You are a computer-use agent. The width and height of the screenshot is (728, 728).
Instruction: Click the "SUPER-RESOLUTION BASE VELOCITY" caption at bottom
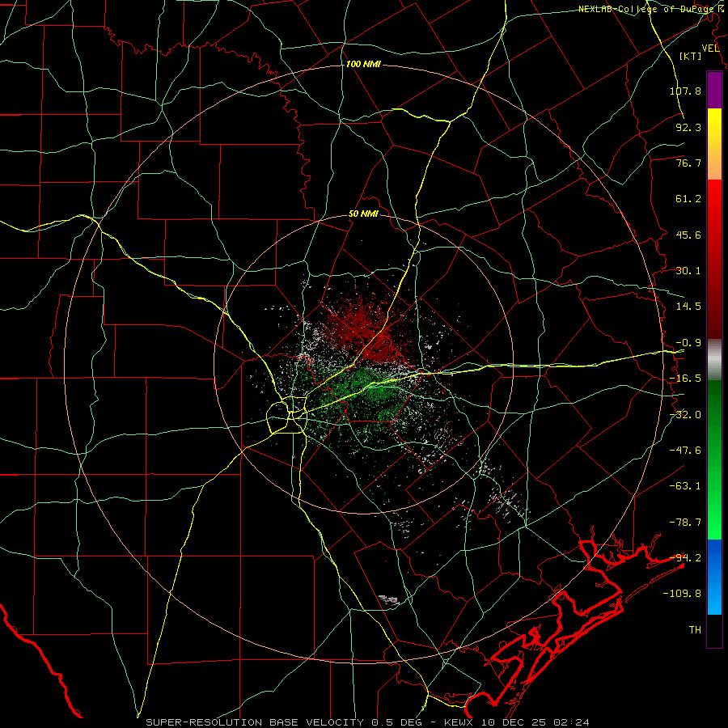click(255, 722)
